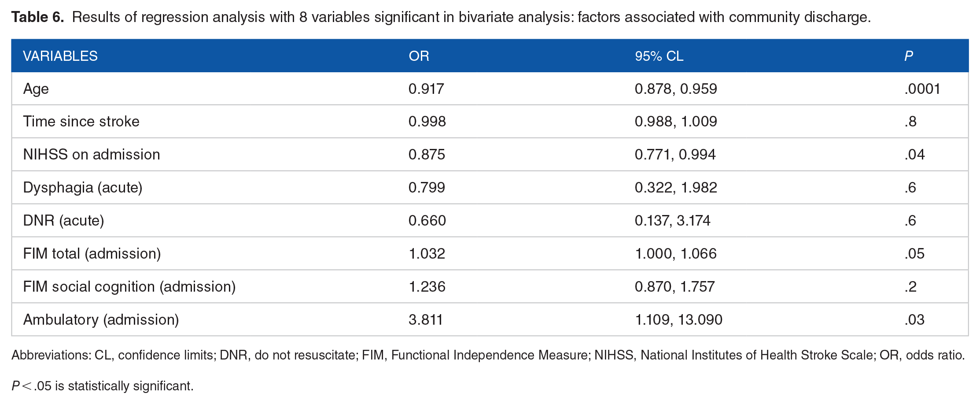Select the Time since stroke row

[490, 122]
